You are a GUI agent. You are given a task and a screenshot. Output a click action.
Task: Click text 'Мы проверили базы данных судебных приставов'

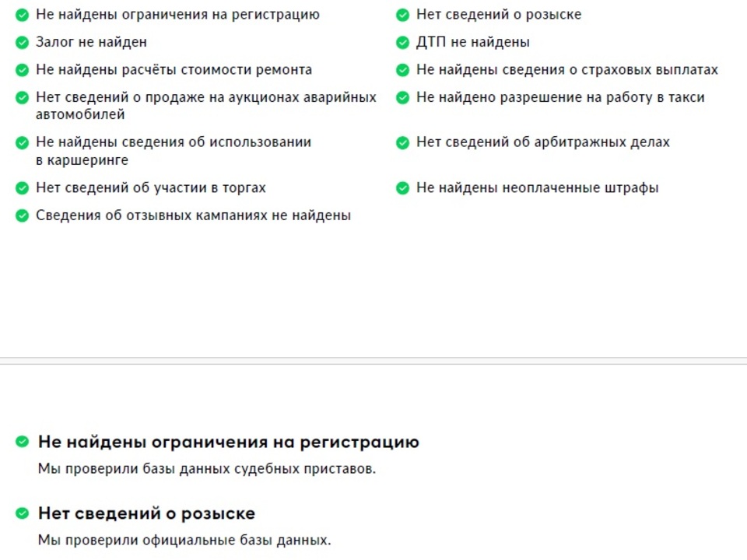point(207,469)
